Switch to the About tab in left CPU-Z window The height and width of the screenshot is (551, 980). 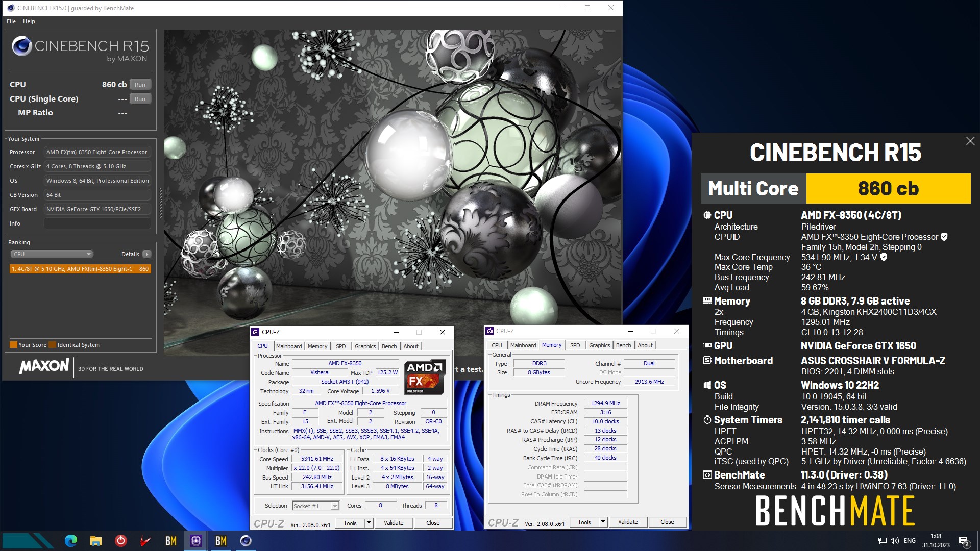coord(411,346)
